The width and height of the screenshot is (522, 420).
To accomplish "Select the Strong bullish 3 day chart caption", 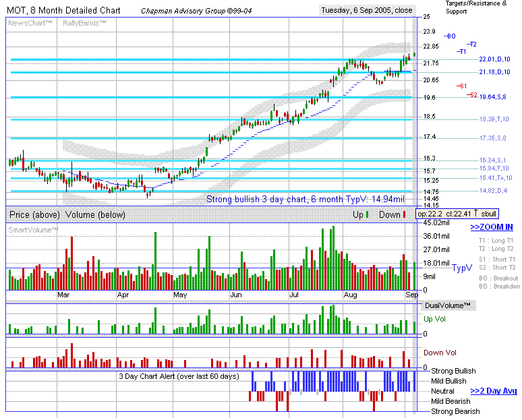I will coord(306,199).
